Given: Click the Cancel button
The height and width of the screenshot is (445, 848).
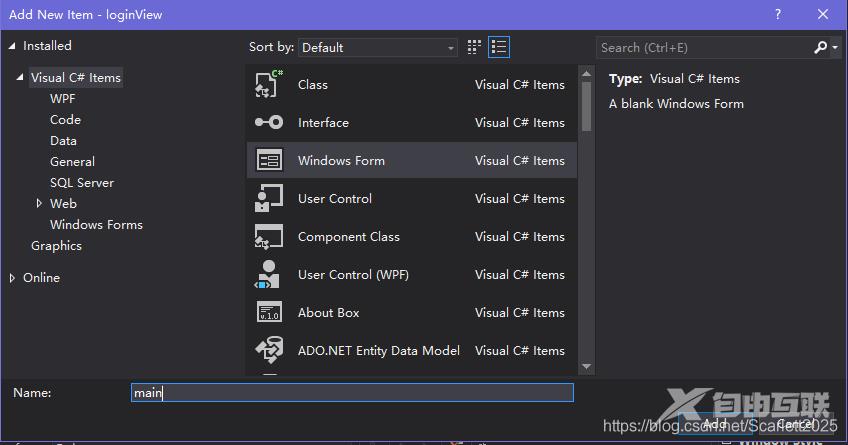Looking at the screenshot, I should point(795,424).
